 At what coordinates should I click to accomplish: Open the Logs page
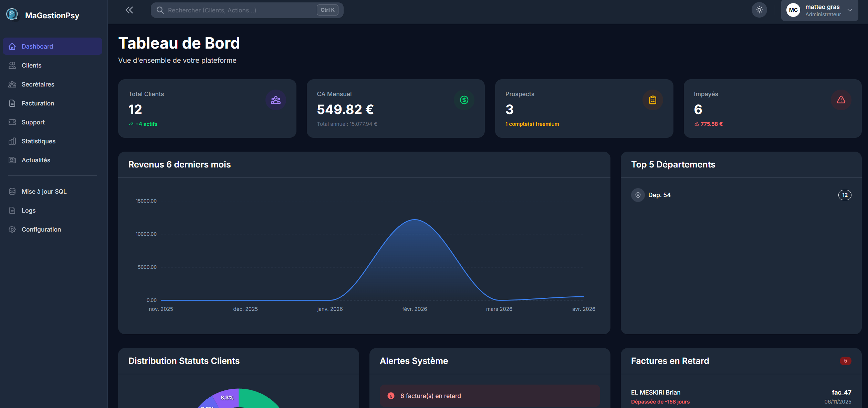click(x=28, y=210)
